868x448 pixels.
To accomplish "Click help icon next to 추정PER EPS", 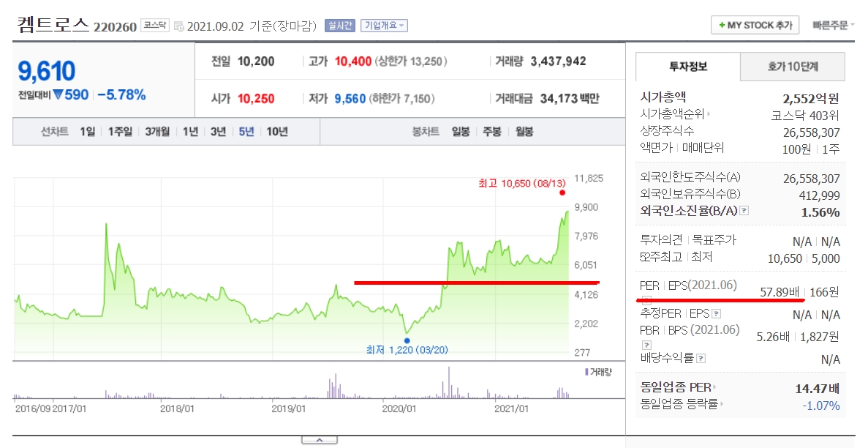I will [717, 314].
